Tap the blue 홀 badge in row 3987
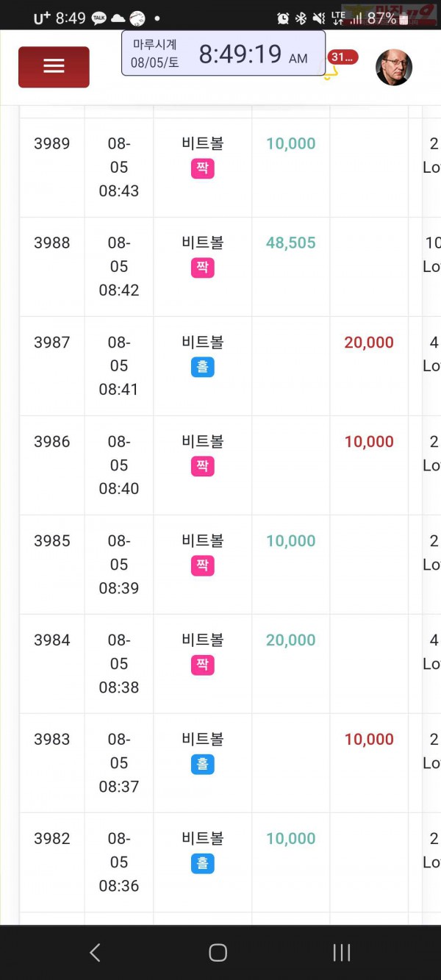This screenshot has height=980, width=441. click(x=203, y=367)
